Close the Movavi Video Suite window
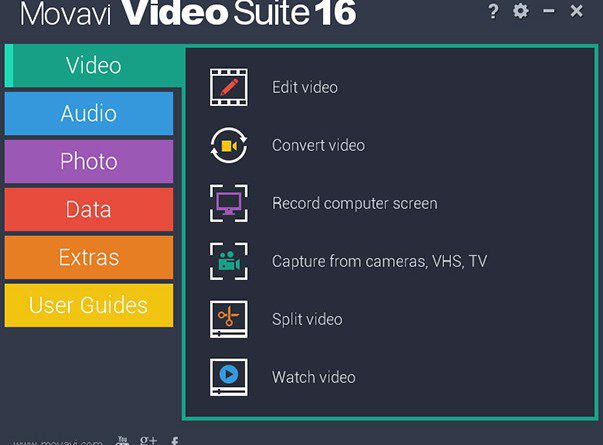Image resolution: width=603 pixels, height=445 pixels. 576,11
